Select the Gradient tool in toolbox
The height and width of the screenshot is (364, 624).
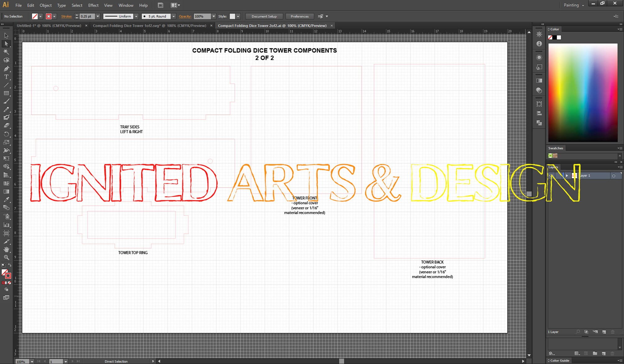pos(6,191)
